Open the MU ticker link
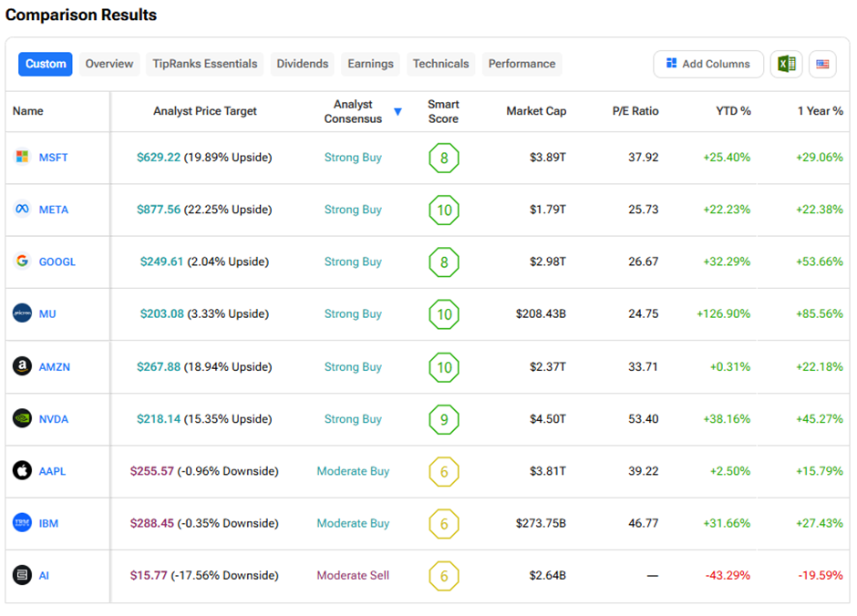This screenshot has height=616, width=857. 47,313
